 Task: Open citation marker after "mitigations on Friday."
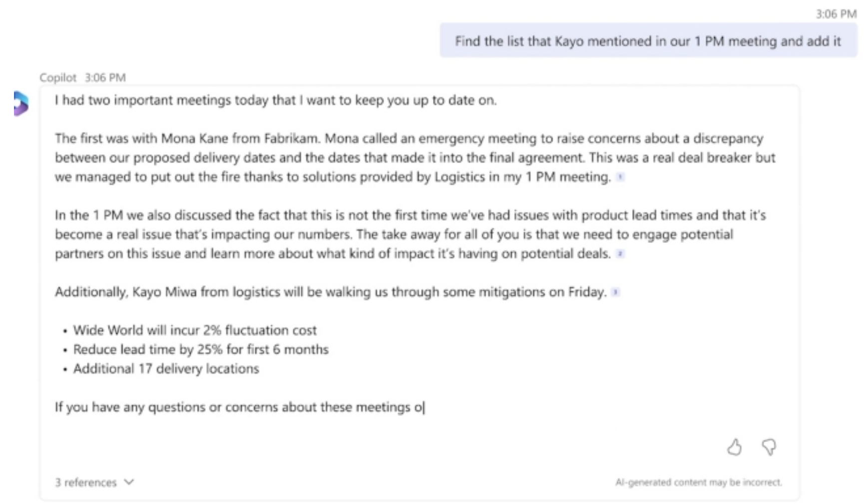point(616,292)
